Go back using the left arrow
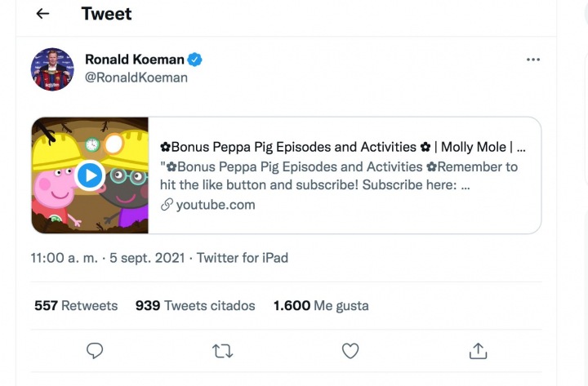The height and width of the screenshot is (386, 588). pos(42,14)
